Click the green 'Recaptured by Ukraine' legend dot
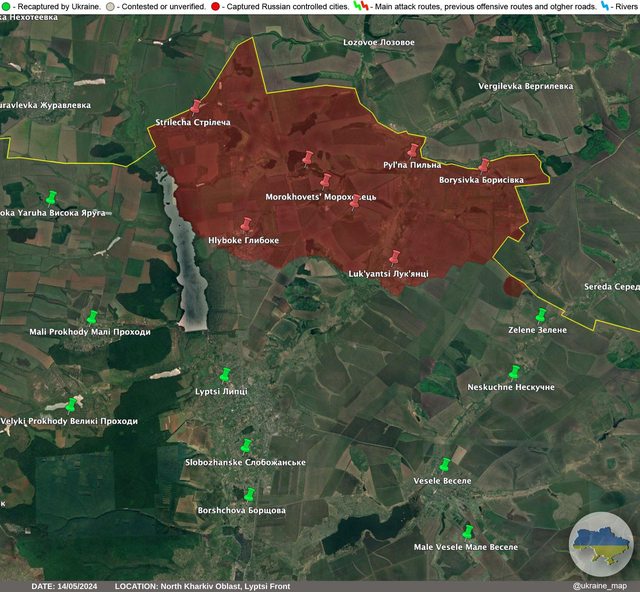 click(6, 6)
